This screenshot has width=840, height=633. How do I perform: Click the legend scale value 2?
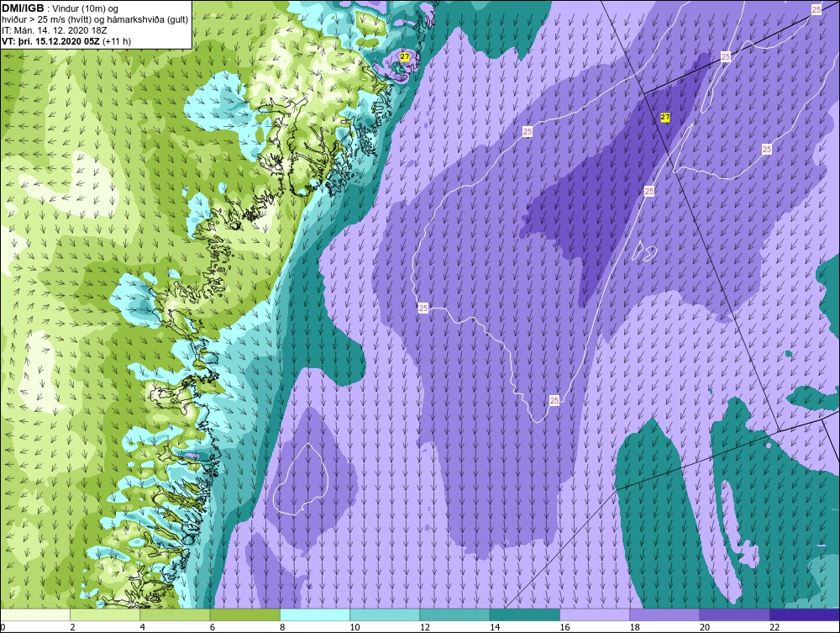tap(72, 627)
